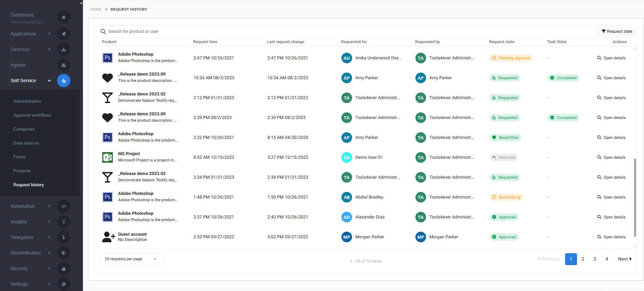Click the Security lock icon
Viewport: 644px width, 291px height.
[63, 268]
